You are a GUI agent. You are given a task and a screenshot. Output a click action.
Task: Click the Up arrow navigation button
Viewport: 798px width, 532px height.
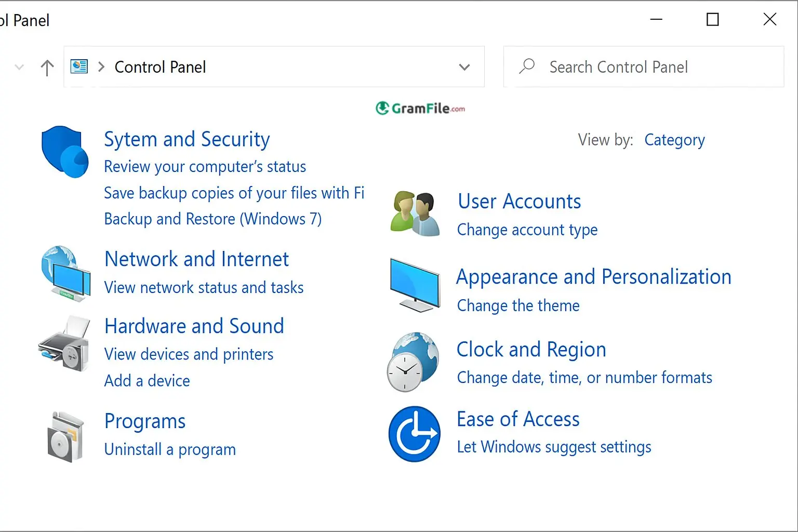point(47,68)
